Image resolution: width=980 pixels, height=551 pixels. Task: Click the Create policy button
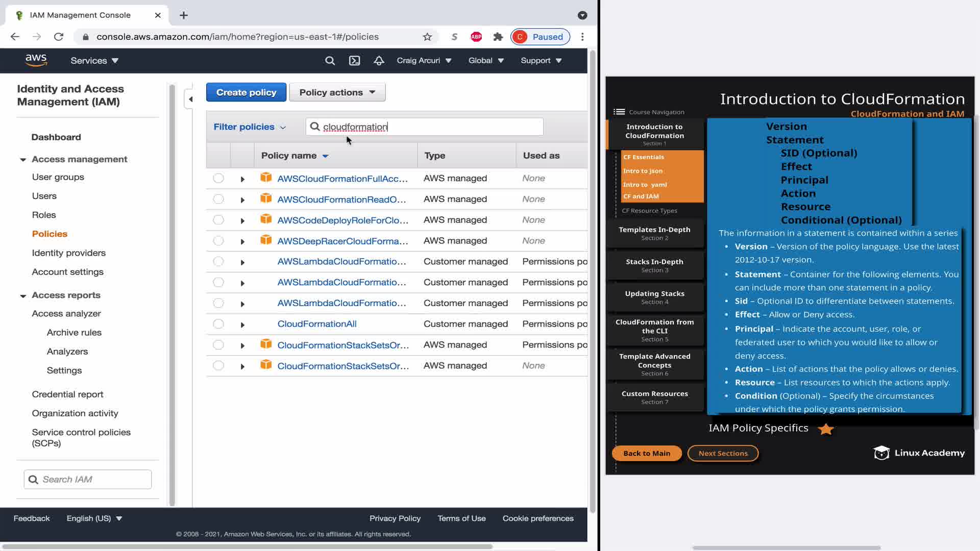(246, 92)
